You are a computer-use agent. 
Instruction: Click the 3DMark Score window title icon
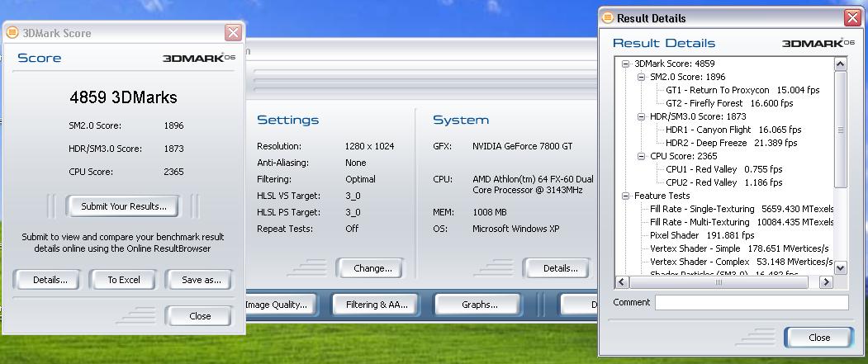pos(12,33)
